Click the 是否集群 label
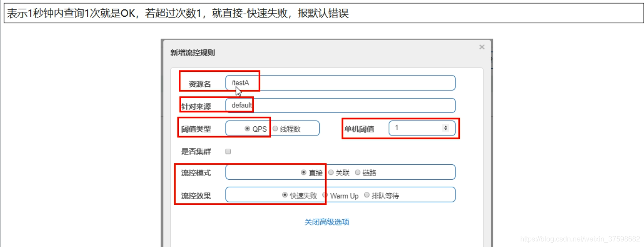 click(196, 152)
